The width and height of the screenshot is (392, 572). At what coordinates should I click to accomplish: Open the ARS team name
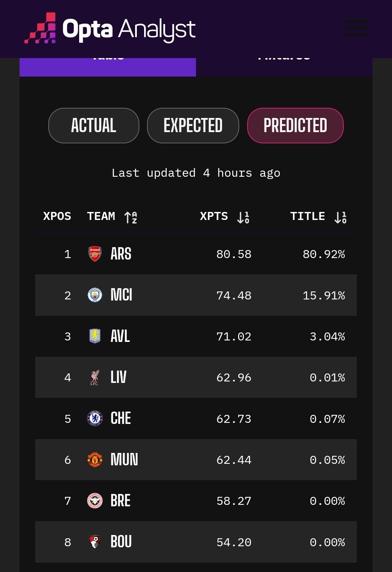click(121, 254)
